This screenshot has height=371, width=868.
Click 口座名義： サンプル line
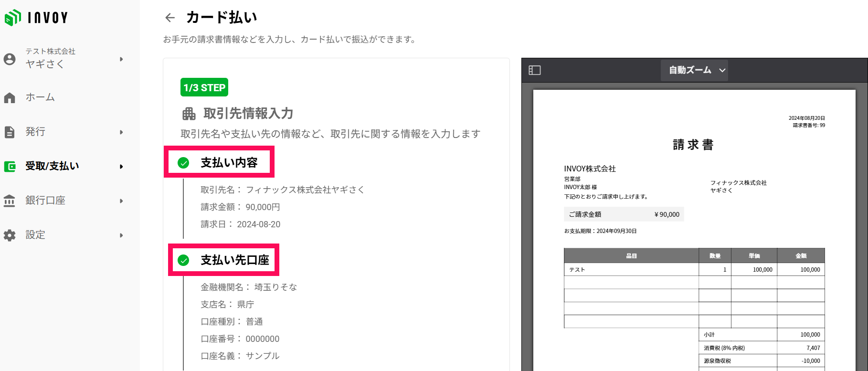[240, 356]
